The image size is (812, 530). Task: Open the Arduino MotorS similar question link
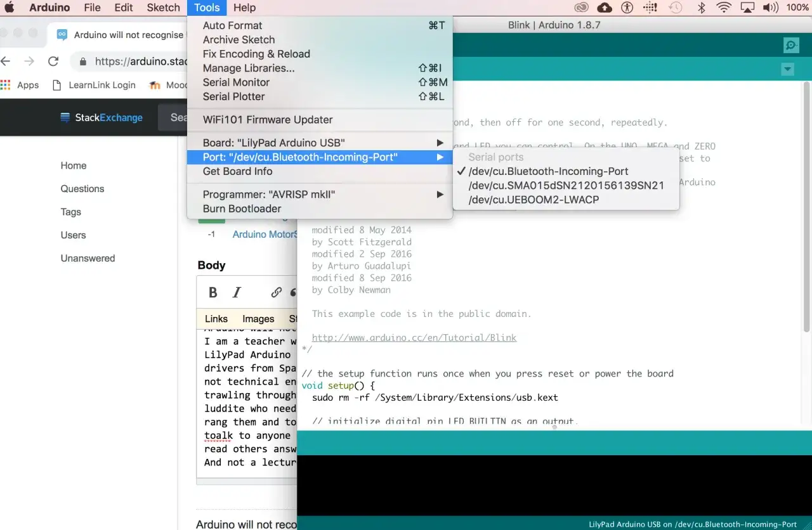(x=265, y=235)
